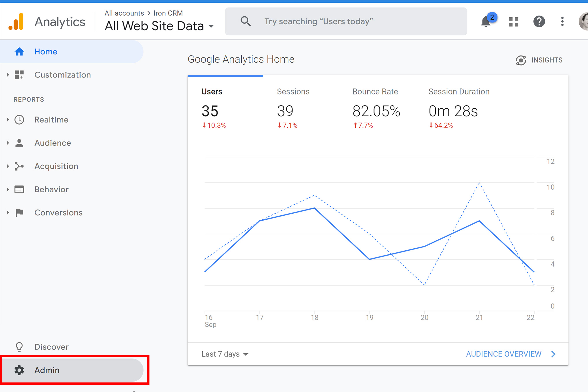Click the Conversions flag icon
The image size is (588, 392).
click(19, 212)
